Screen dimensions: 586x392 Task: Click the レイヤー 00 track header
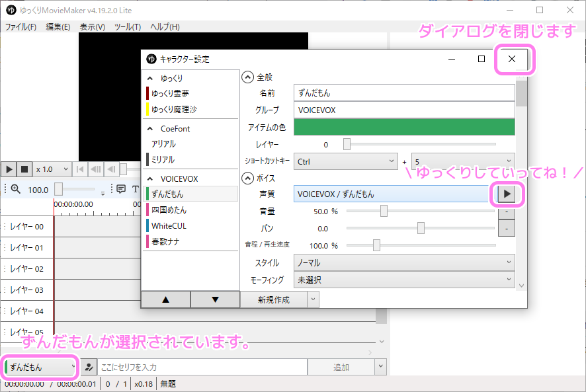click(27, 227)
